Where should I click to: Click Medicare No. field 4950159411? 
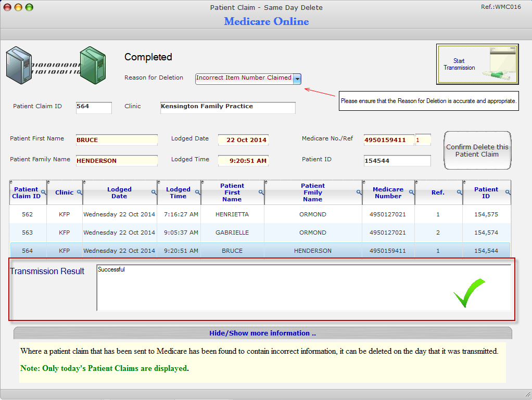tap(389, 140)
